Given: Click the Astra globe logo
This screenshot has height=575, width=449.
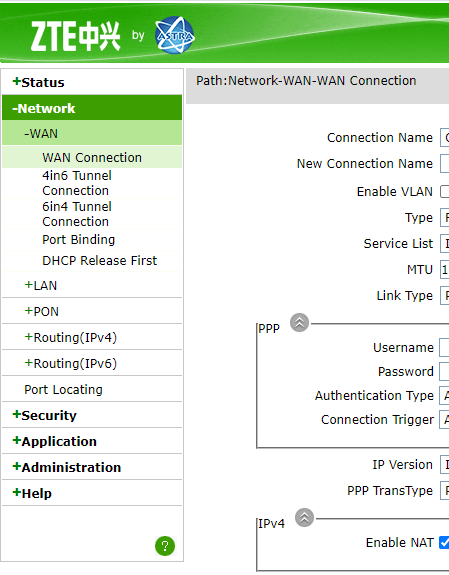Looking at the screenshot, I should coord(175,35).
